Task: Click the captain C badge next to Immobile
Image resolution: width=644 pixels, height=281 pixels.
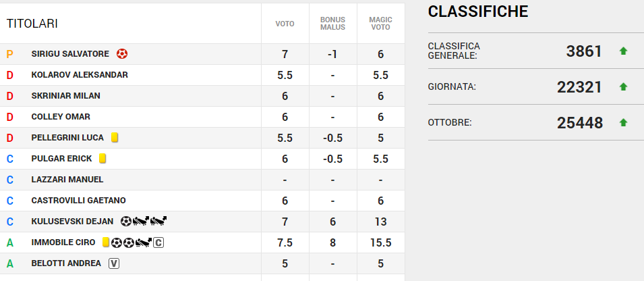Action: click(158, 242)
